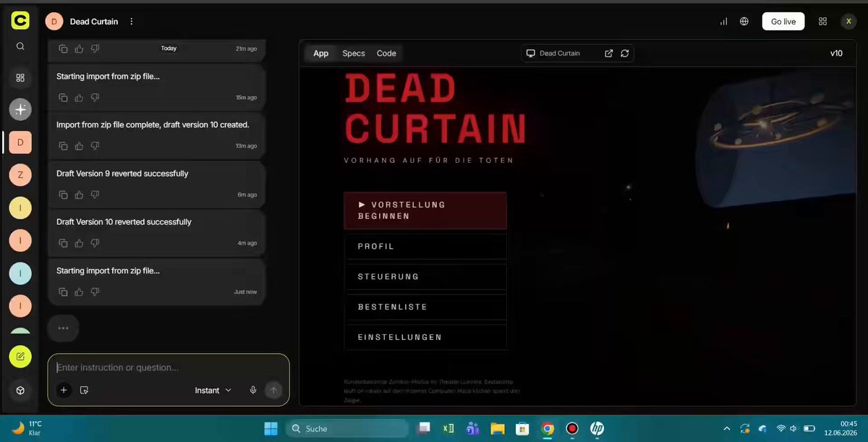
Task: Select the BESTENLISTE menu entry
Action: (x=425, y=307)
